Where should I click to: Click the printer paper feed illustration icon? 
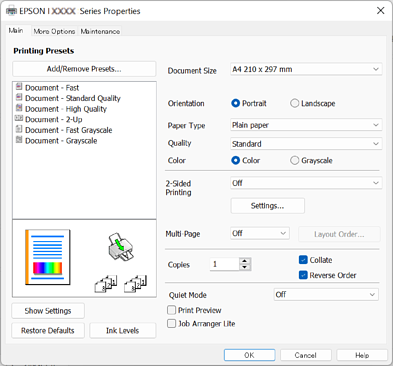click(x=120, y=247)
